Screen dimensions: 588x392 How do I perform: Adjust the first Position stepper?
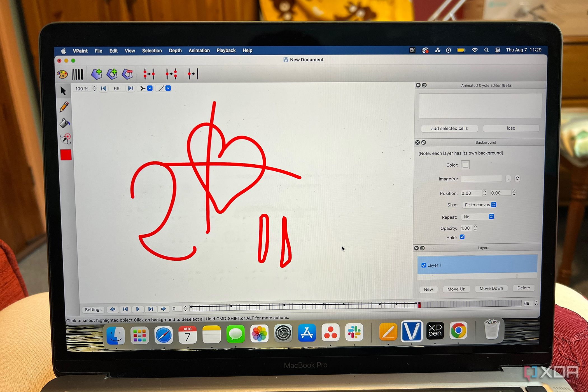click(485, 193)
